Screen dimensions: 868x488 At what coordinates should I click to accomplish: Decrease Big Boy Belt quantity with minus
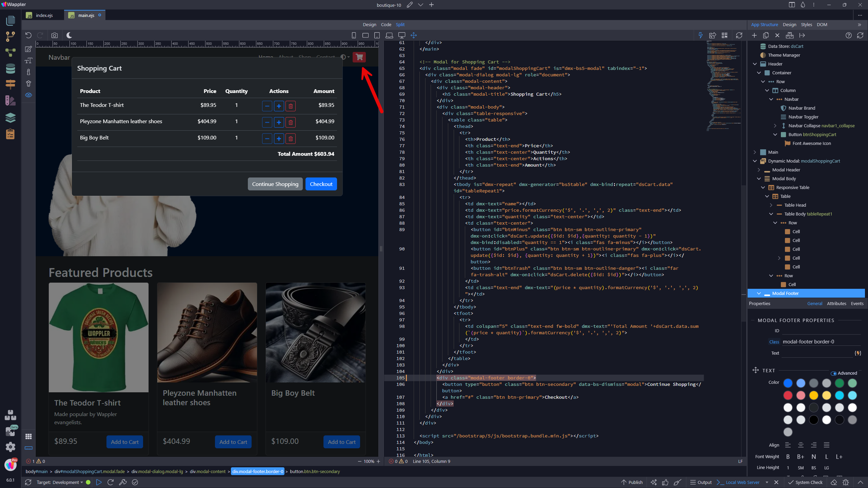click(267, 139)
